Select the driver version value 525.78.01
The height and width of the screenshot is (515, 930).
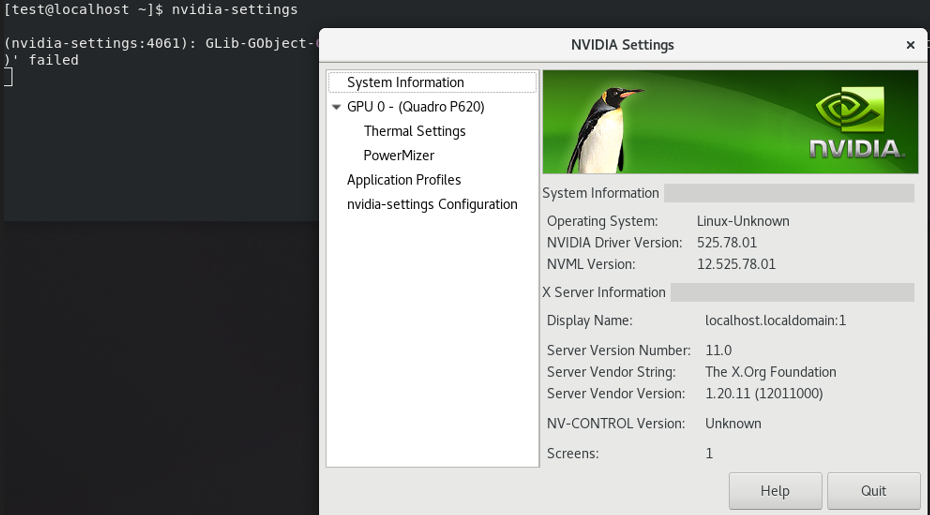click(727, 243)
